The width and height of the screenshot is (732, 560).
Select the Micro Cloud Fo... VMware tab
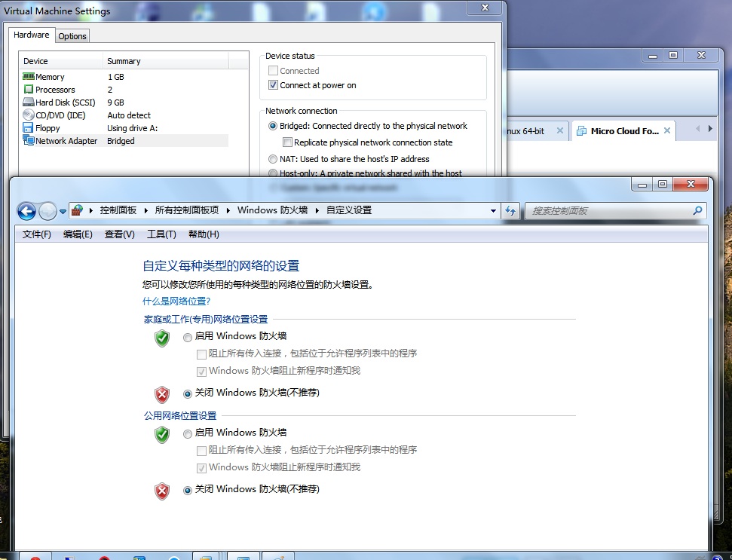623,131
